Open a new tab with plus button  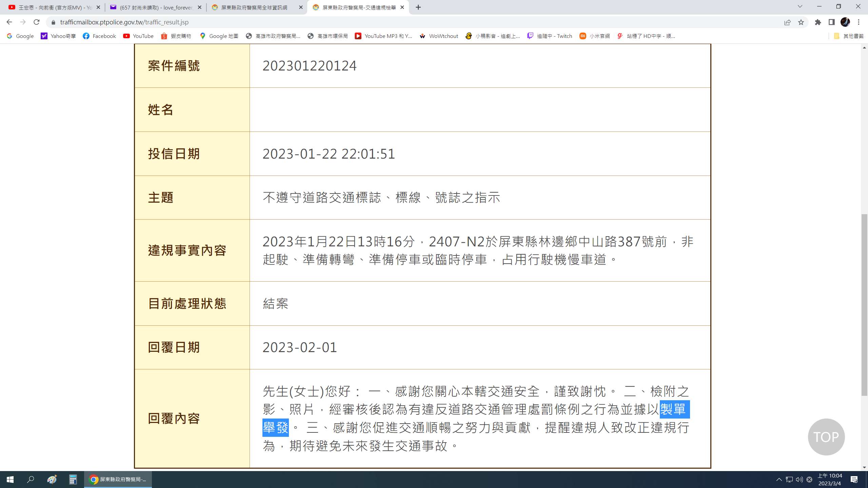pyautogui.click(x=418, y=7)
